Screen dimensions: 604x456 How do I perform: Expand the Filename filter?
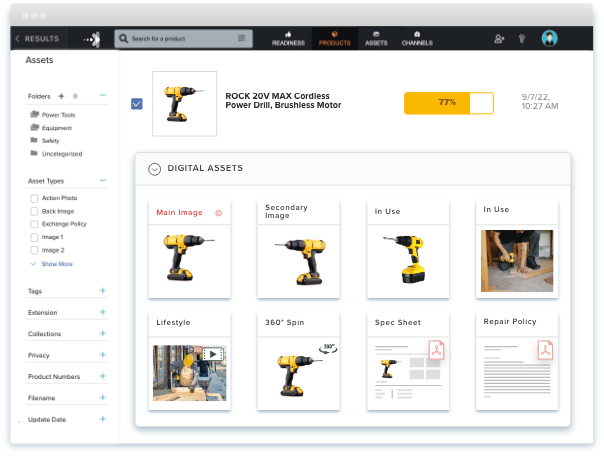[x=102, y=397]
